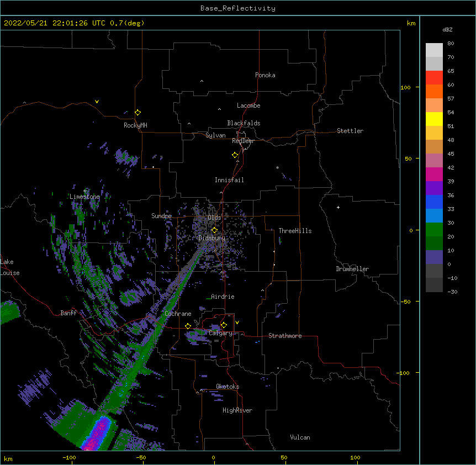This screenshot has height=465, width=476.
Task: Click the yellow diamond marker above RockyMH
Action: 138,113
